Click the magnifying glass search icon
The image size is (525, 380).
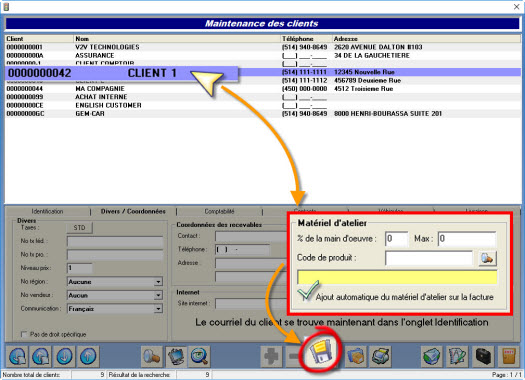tap(152, 357)
